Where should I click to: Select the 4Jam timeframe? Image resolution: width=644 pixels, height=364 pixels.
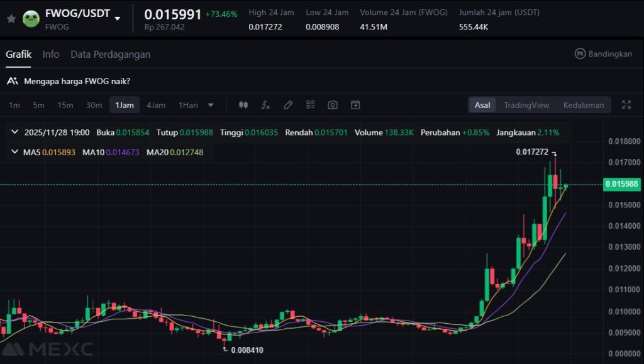point(156,105)
